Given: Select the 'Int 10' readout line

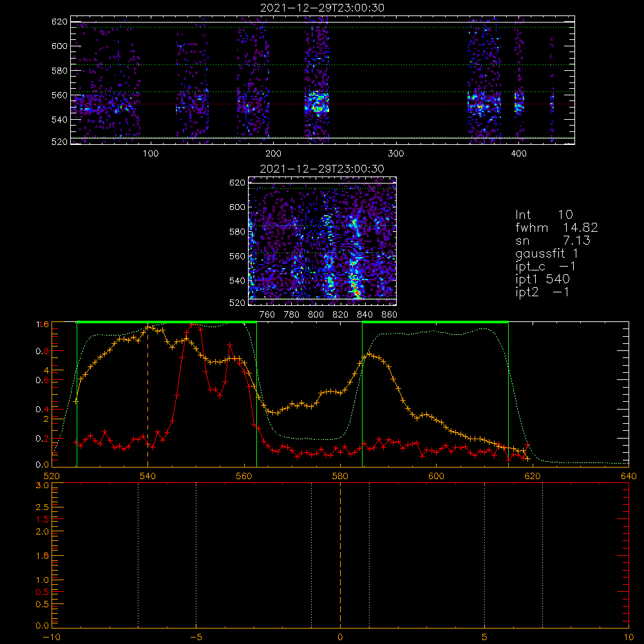Looking at the screenshot, I should click(544, 214).
